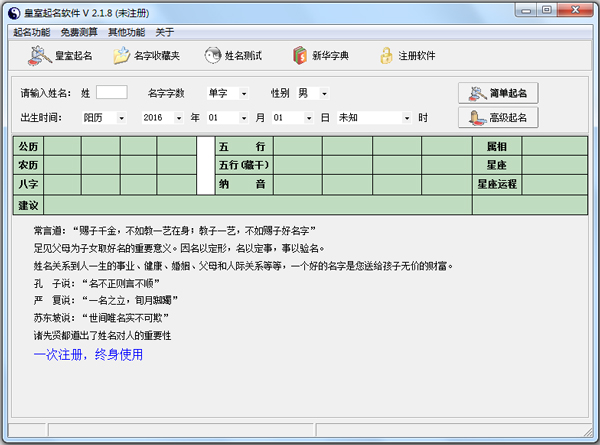Image resolution: width=600 pixels, height=445 pixels.
Task: Open the 关于 menu
Action: 164,32
